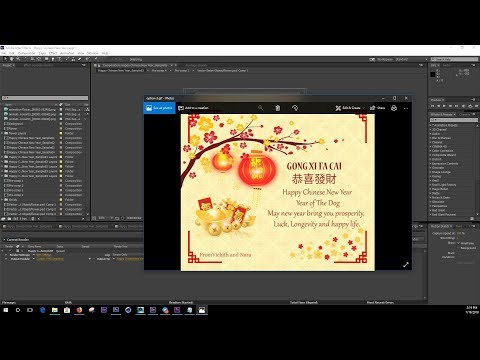This screenshot has height=360, width=480.
Task: Click Pre-comp 4 in the composition breadcrumb
Action: pyautogui.click(x=159, y=70)
